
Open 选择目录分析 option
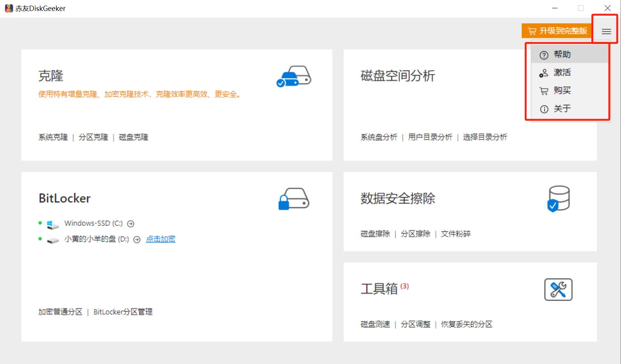[485, 137]
